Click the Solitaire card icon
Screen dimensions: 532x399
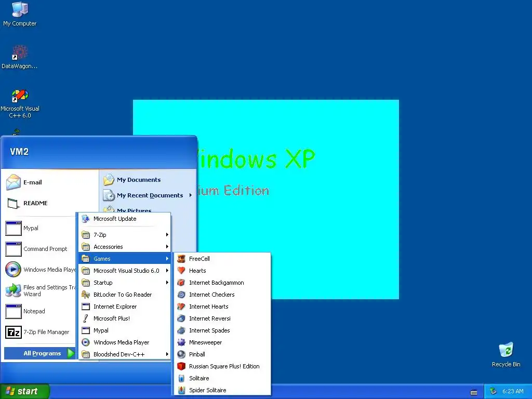pyautogui.click(x=181, y=378)
